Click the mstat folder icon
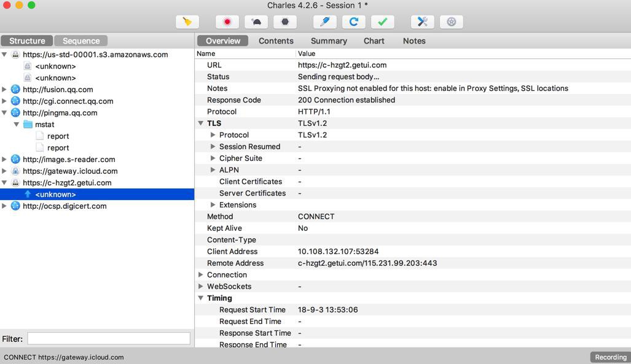The height and width of the screenshot is (364, 631). (28, 124)
